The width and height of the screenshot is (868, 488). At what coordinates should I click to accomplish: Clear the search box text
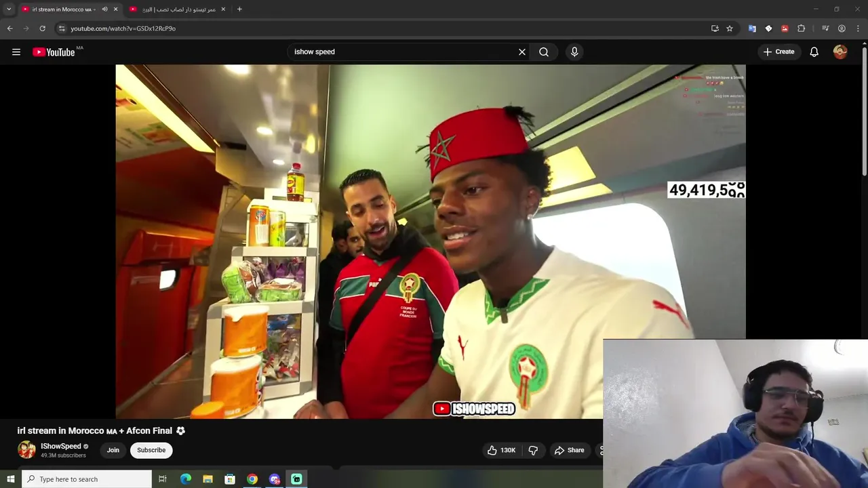click(x=522, y=52)
